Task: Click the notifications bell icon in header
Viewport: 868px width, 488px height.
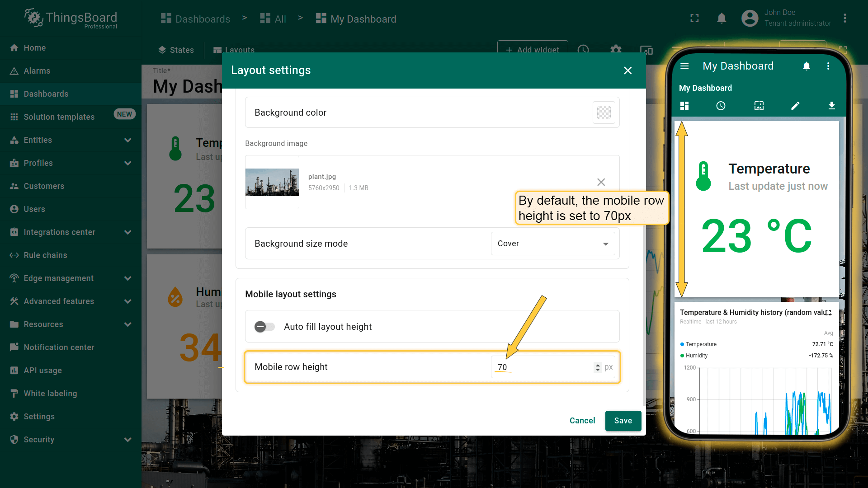Action: pyautogui.click(x=722, y=19)
